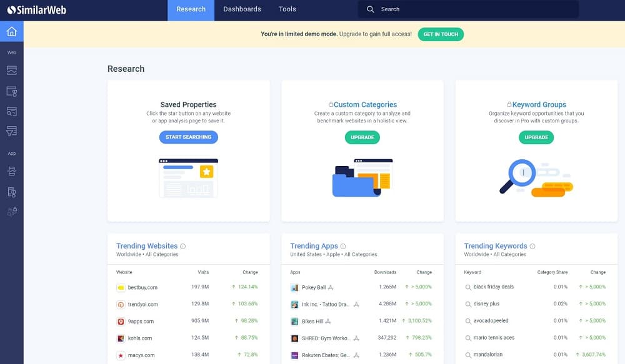The width and height of the screenshot is (625, 364).
Task: Click the lock icon by Custom Categories
Action: tap(331, 104)
